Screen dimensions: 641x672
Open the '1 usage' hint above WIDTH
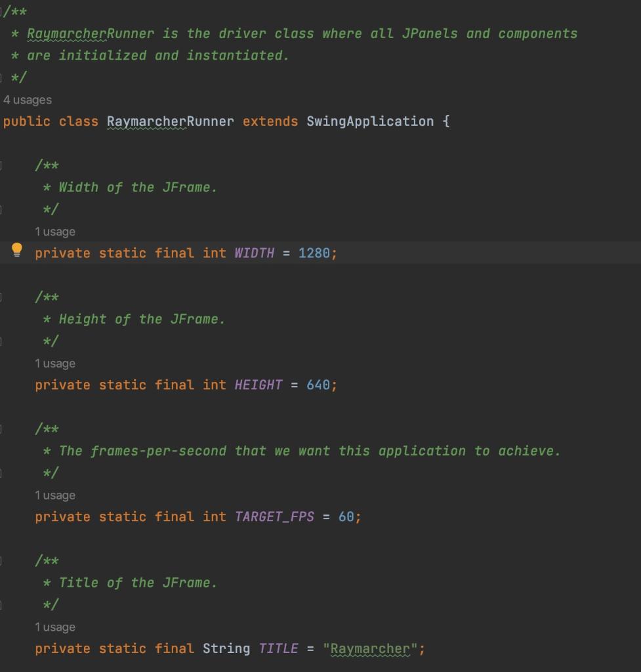[x=55, y=232]
